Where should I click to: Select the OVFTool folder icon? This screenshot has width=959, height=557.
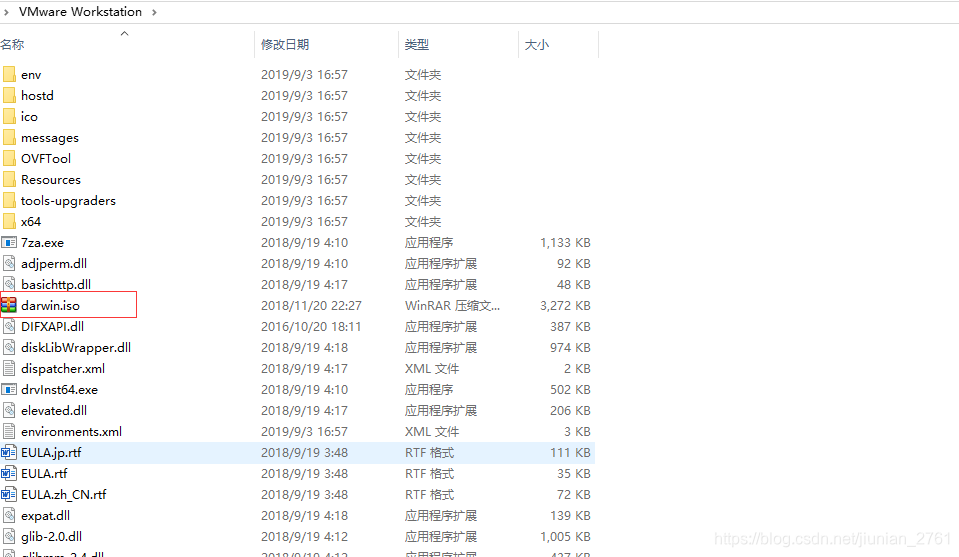[9, 158]
